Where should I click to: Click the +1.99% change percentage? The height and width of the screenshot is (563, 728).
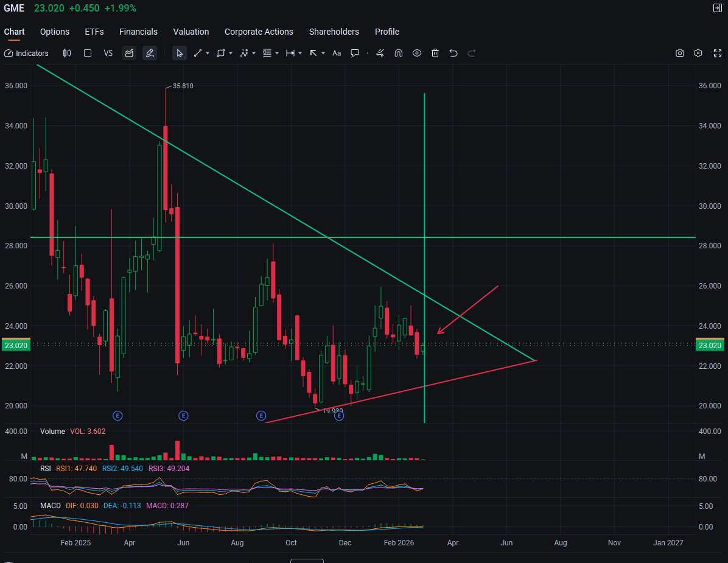[120, 9]
